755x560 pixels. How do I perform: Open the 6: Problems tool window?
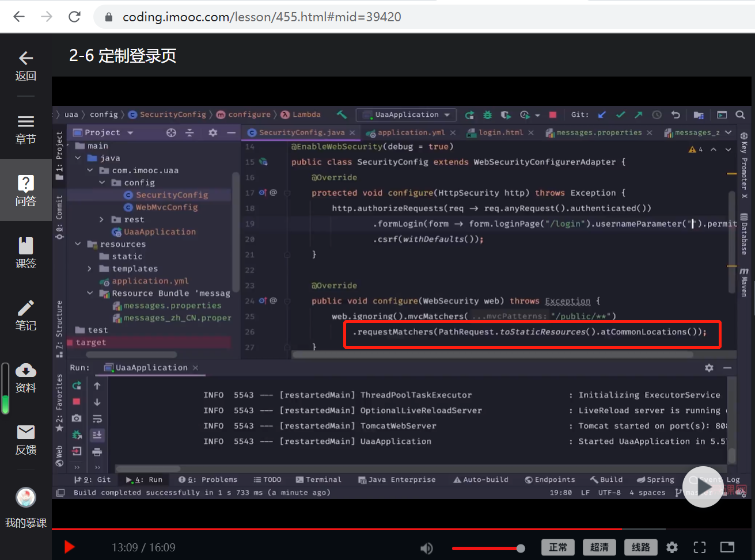click(208, 479)
